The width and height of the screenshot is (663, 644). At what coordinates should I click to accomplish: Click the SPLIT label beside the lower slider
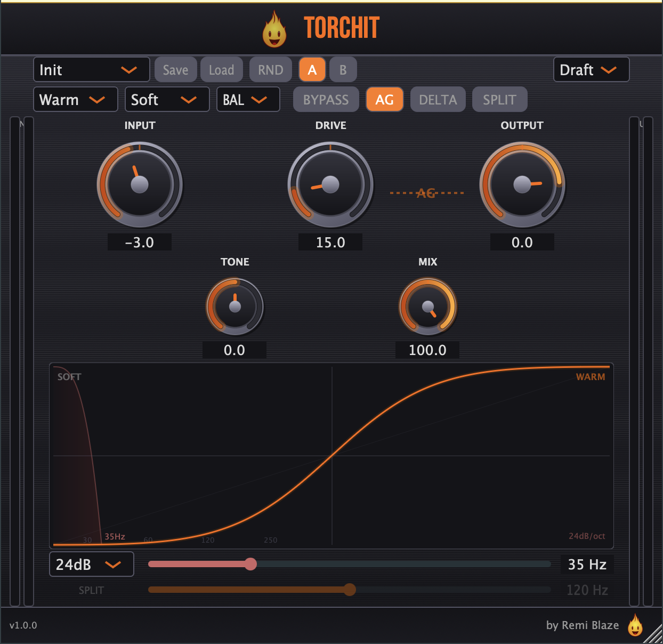[91, 590]
